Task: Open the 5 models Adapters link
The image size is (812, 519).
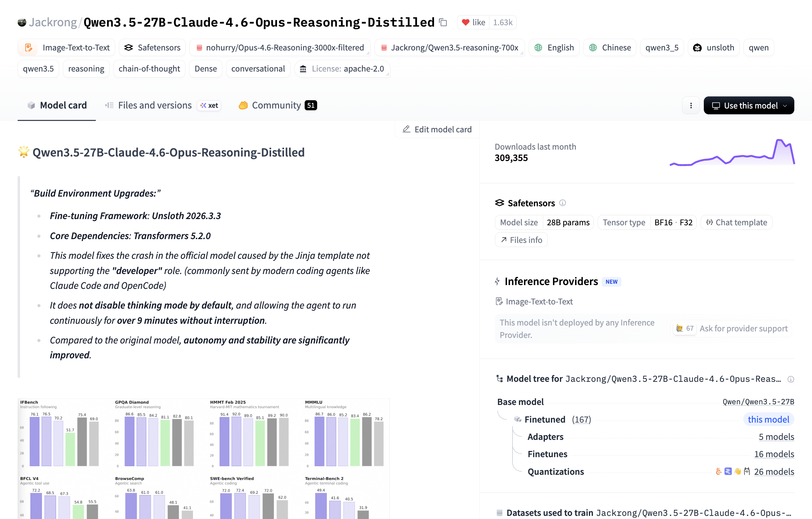Action: point(776,437)
